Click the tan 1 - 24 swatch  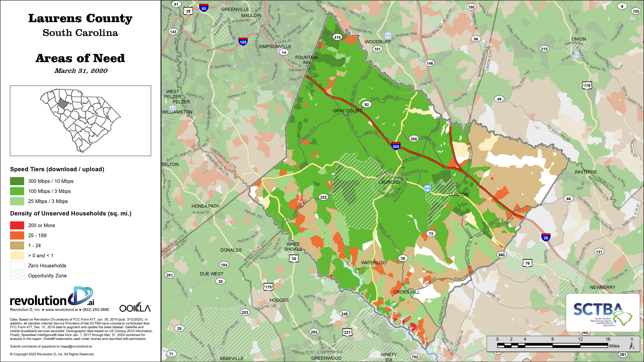(17, 245)
